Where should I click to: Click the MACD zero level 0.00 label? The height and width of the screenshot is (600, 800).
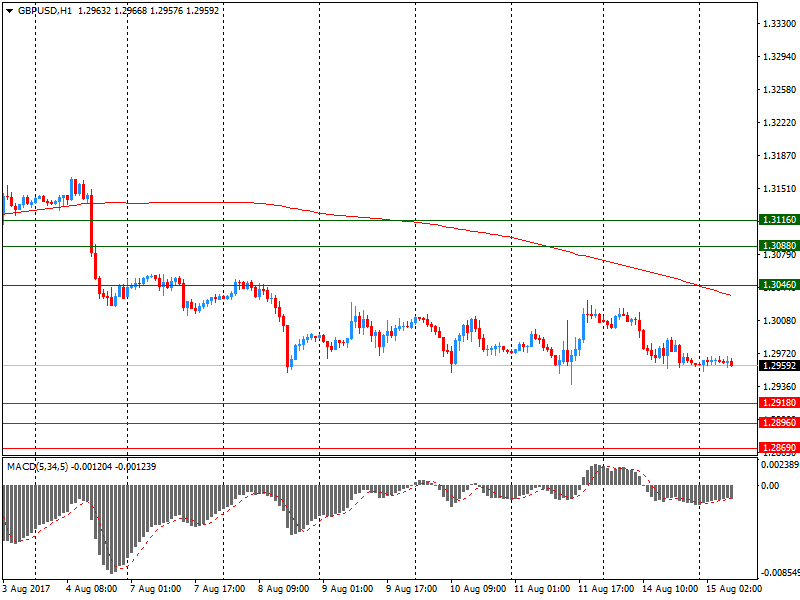point(770,485)
